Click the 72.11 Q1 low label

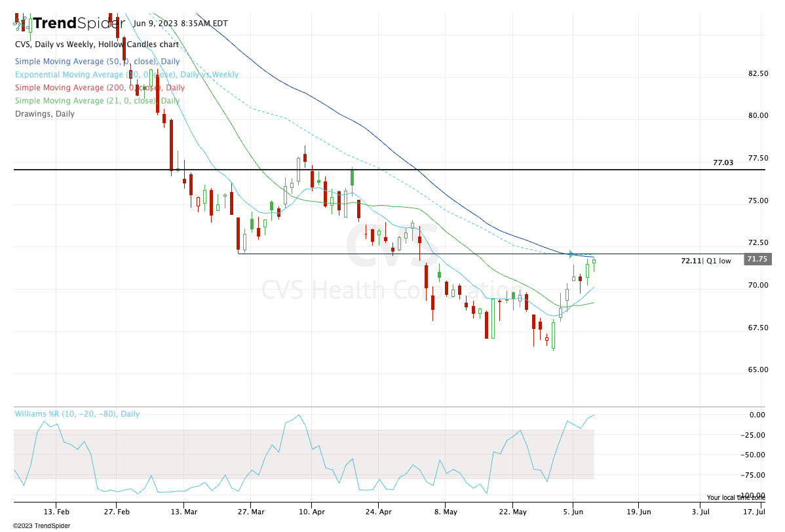(706, 261)
